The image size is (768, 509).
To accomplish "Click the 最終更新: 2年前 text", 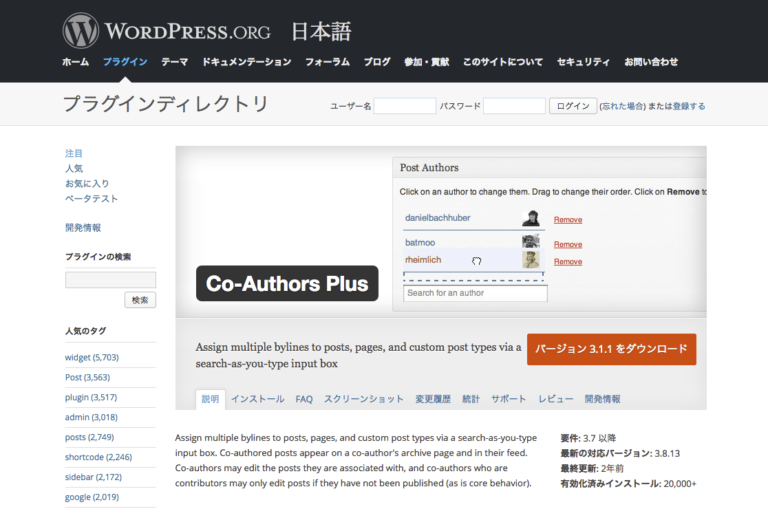I will coord(592,468).
